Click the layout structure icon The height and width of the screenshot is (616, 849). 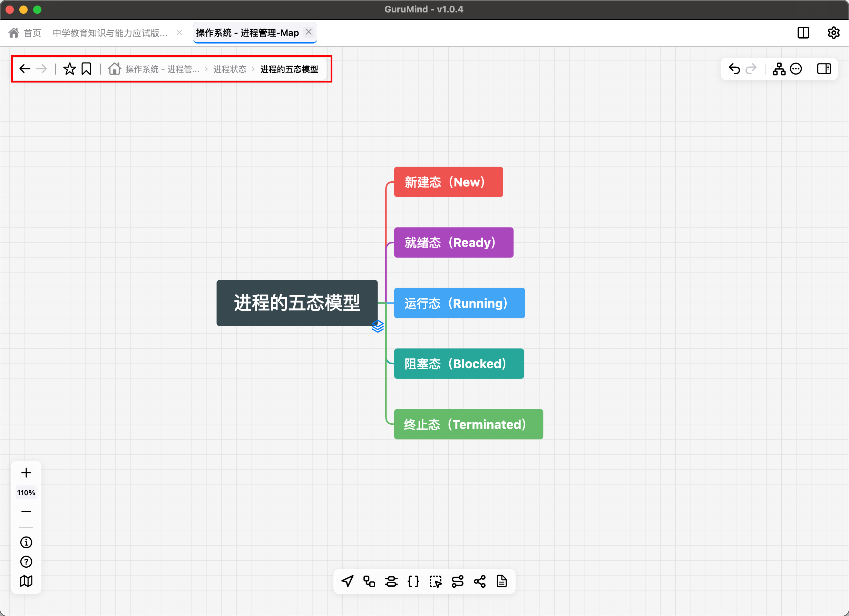click(x=779, y=69)
